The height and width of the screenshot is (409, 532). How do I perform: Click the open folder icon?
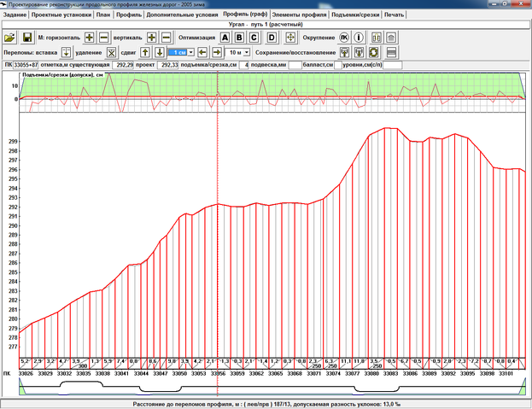tap(9, 38)
